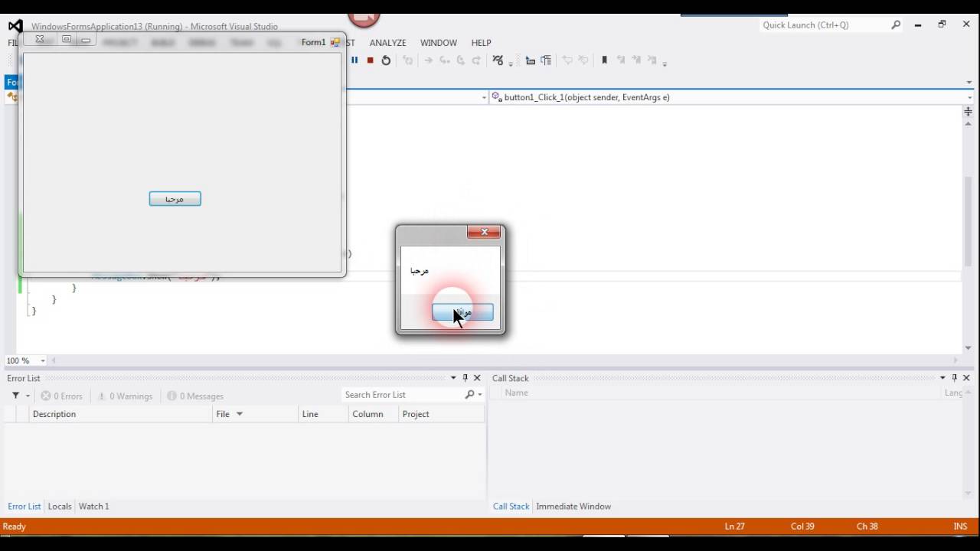Open the text editor toolbar overflow options
The height and width of the screenshot is (551, 980).
point(665,63)
